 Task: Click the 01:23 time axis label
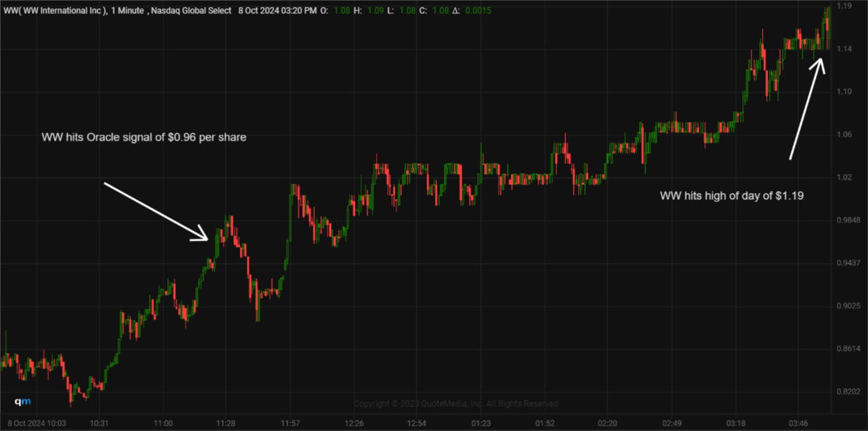click(x=481, y=423)
